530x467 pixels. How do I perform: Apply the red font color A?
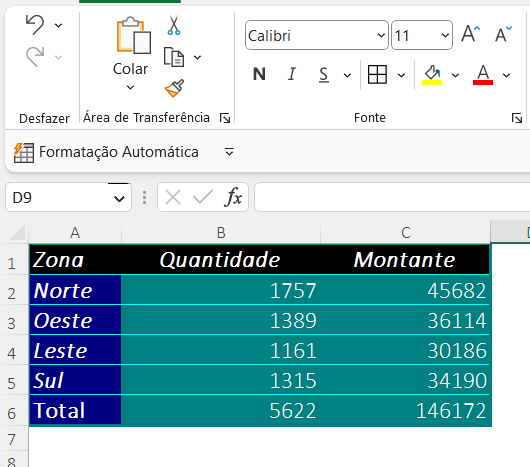(x=483, y=75)
